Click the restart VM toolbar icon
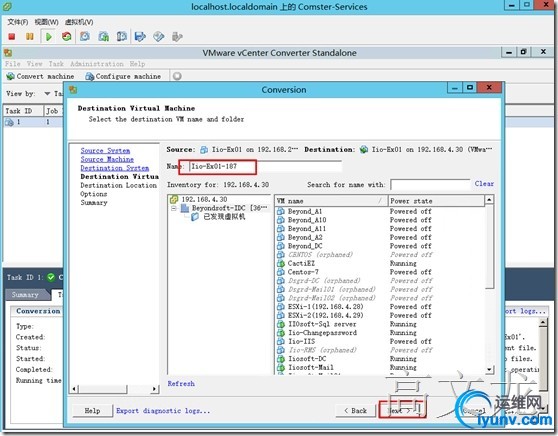558x436 pixels. tap(67, 37)
